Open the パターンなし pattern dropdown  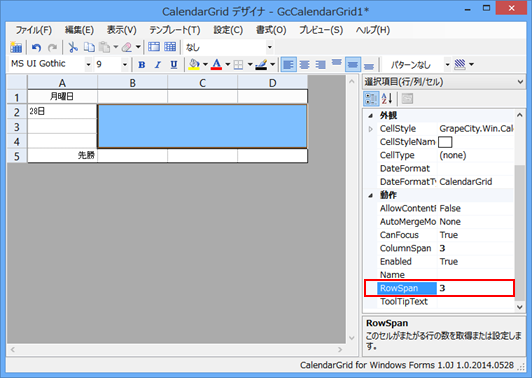tap(448, 64)
